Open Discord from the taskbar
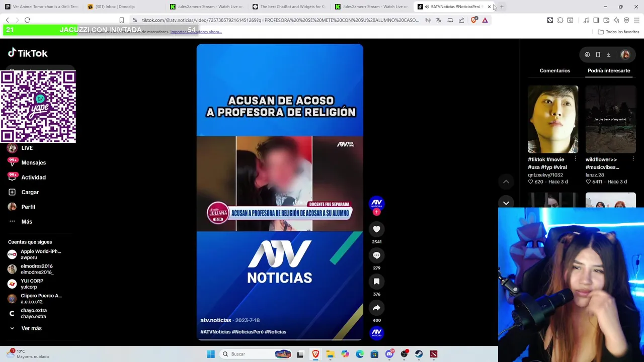Screen dimensions: 644x362 (x=389, y=354)
